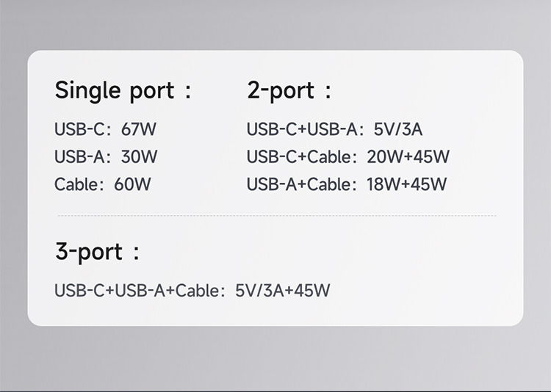Click the gray background outside the card
551x392 pixels.
click(275, 360)
